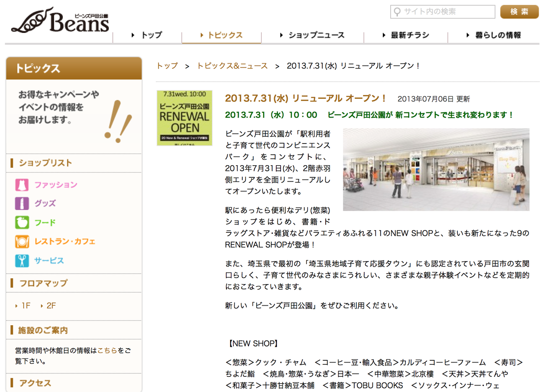Click the 【NEW SHOP】 heading text
Viewport: 555px width, 392px height.
[x=252, y=343]
